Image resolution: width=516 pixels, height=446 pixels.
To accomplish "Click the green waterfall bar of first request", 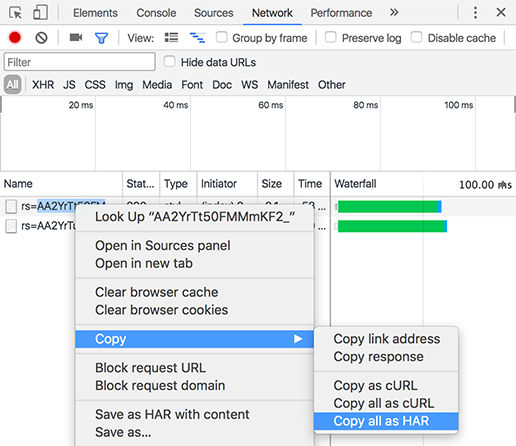I will 387,207.
